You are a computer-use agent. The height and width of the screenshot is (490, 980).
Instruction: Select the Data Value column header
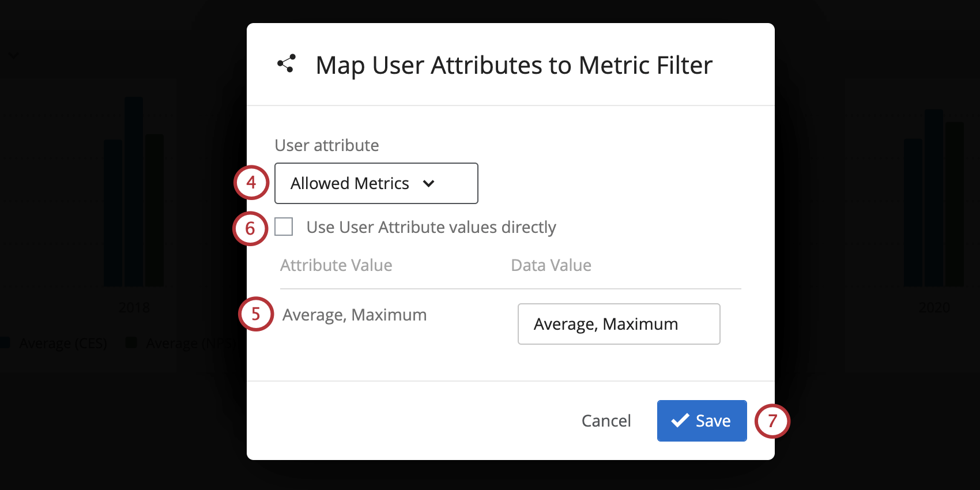(551, 265)
